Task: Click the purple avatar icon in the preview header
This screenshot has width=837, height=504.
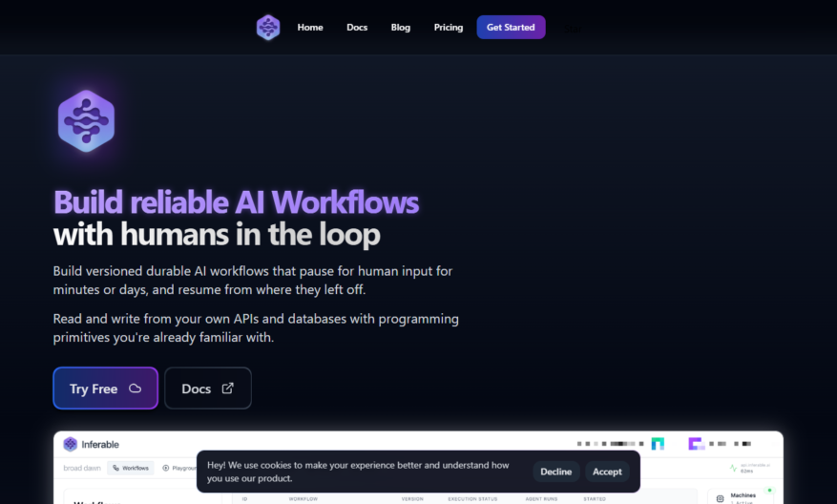Action: click(x=696, y=444)
